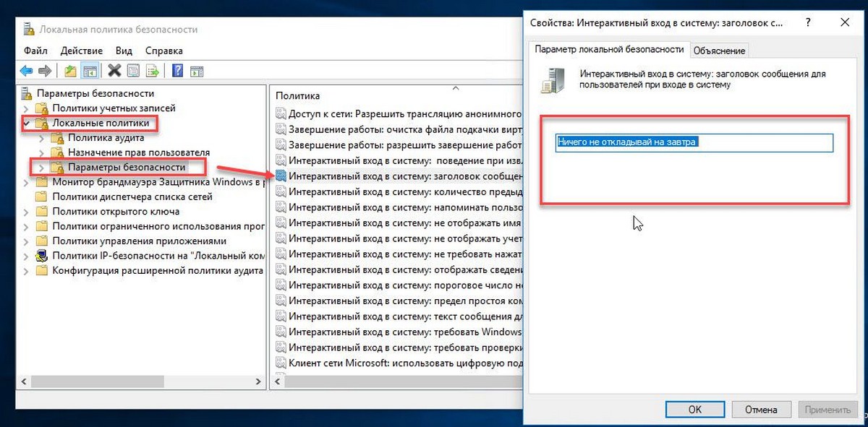Click computer icon of Политики IP-безопасности
The height and width of the screenshot is (427, 868).
(41, 256)
